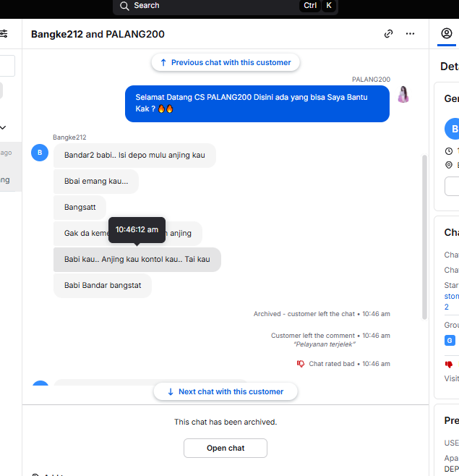Click the 'Archived - customer left the chat' status line
This screenshot has width=459, height=476.
click(x=322, y=314)
